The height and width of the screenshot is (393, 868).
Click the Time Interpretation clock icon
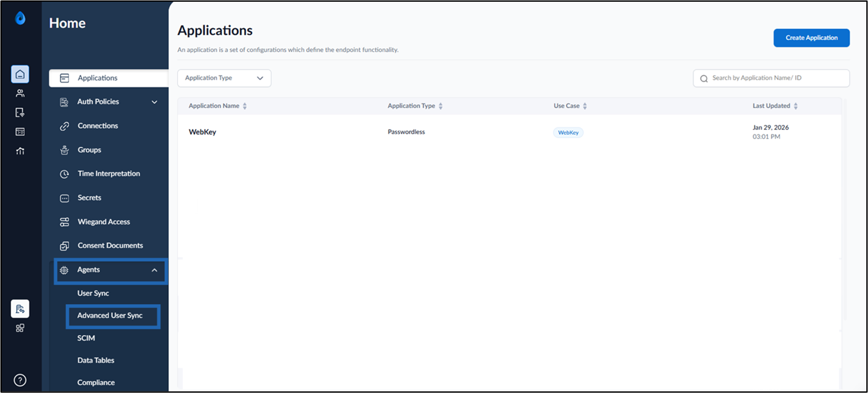64,174
